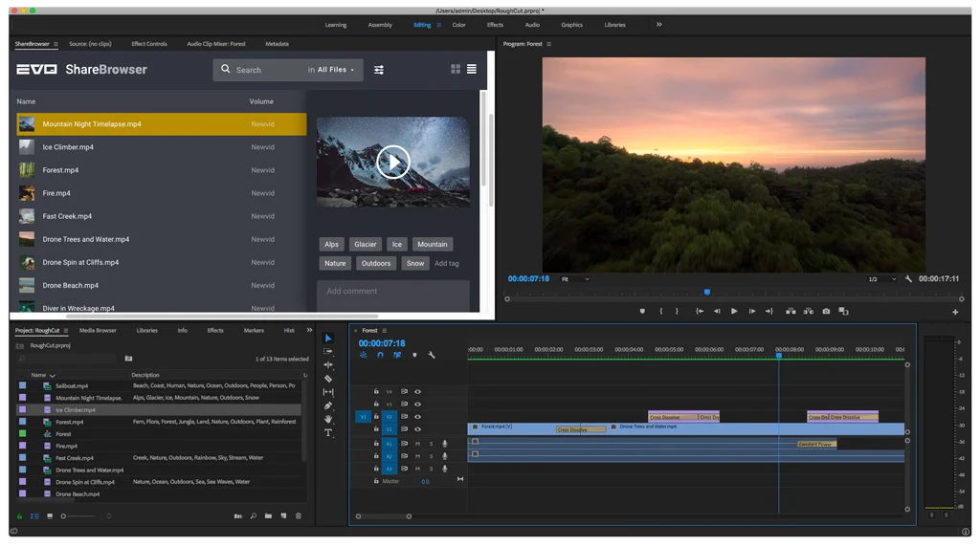Pick the Pen tool
Viewport: 980px width, 547px height.
click(328, 406)
